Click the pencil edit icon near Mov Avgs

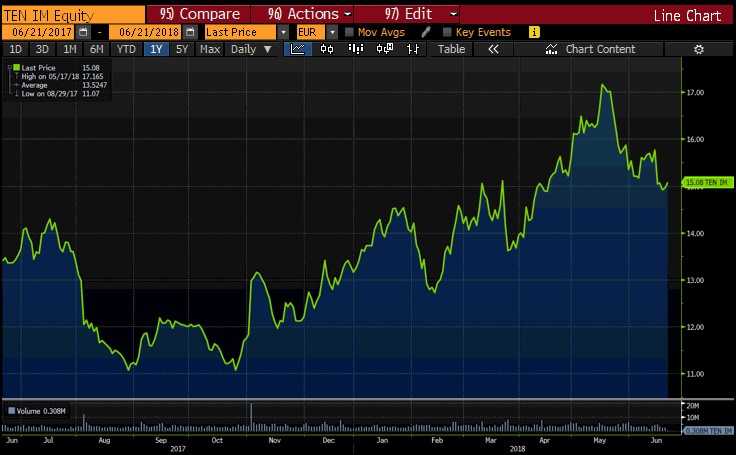(425, 32)
